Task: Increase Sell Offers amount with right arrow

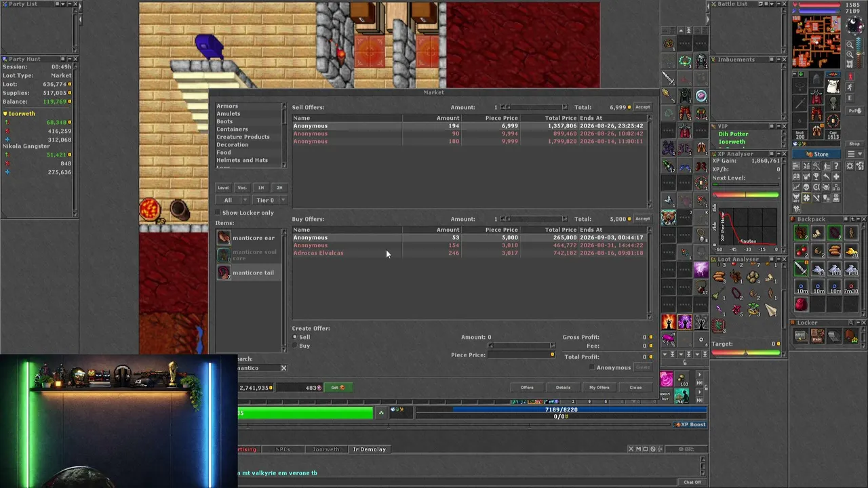Action: coord(564,107)
